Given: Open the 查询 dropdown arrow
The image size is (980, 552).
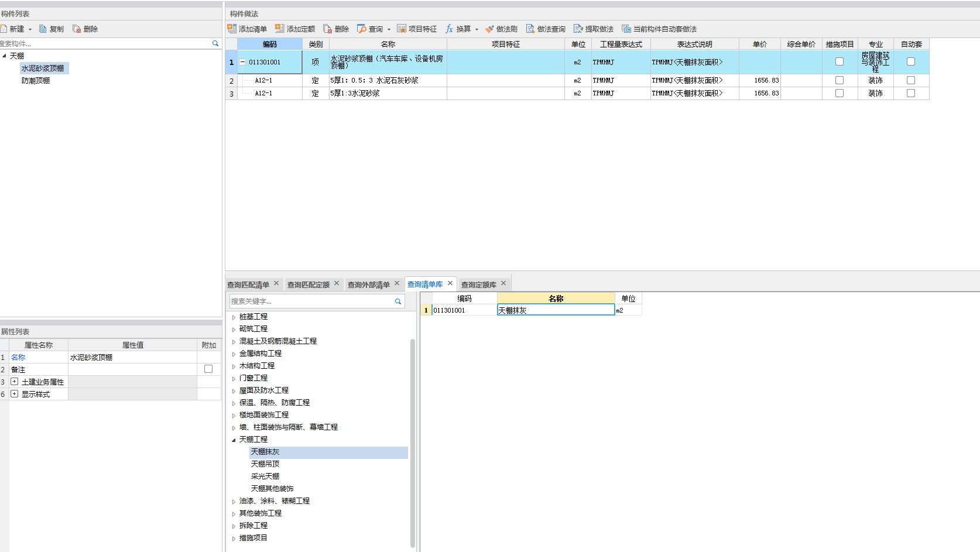Looking at the screenshot, I should [x=389, y=29].
